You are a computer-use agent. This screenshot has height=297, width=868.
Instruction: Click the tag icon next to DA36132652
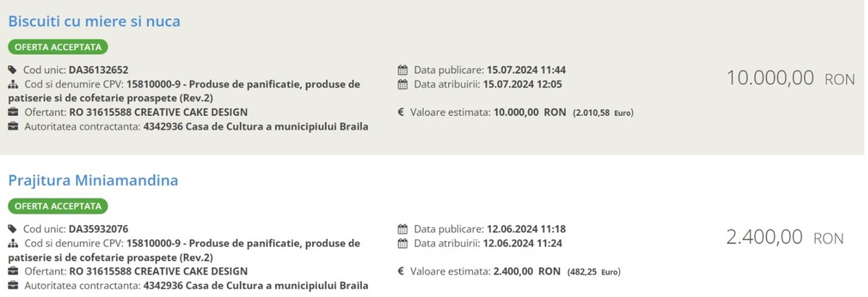(13, 70)
